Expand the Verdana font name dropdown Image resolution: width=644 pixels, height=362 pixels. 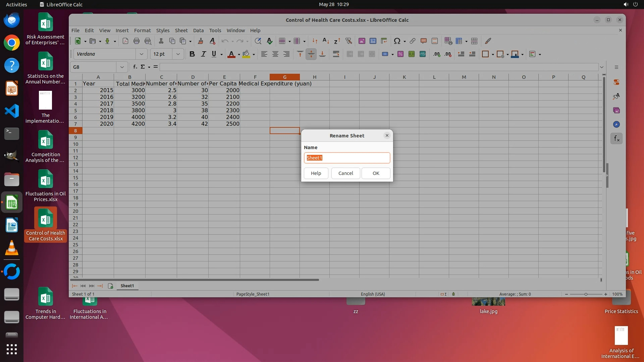tap(141, 54)
